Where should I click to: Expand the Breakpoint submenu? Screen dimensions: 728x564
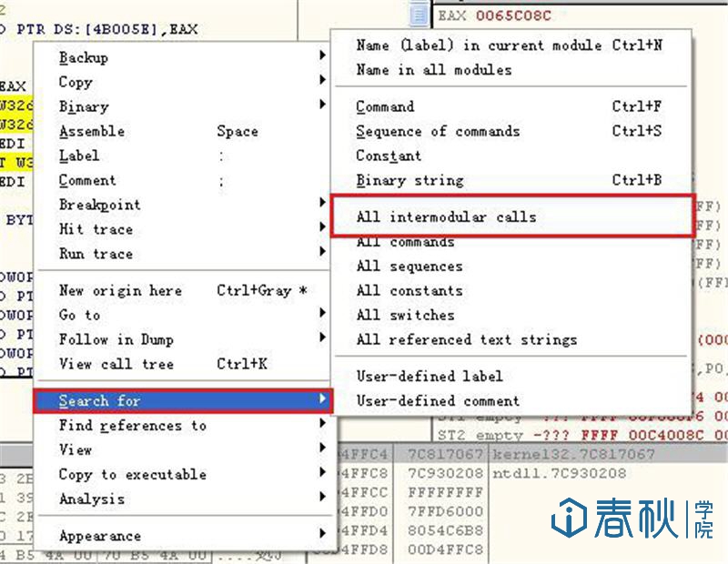(100, 205)
